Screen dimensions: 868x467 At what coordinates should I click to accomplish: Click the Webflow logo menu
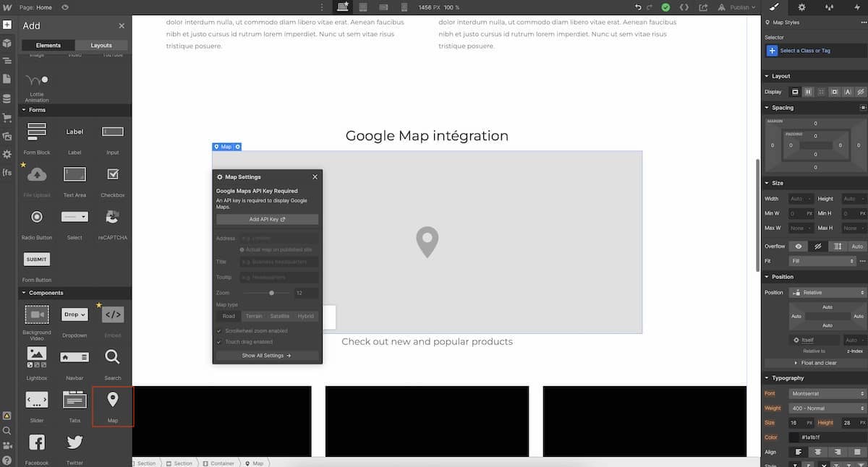click(x=7, y=7)
